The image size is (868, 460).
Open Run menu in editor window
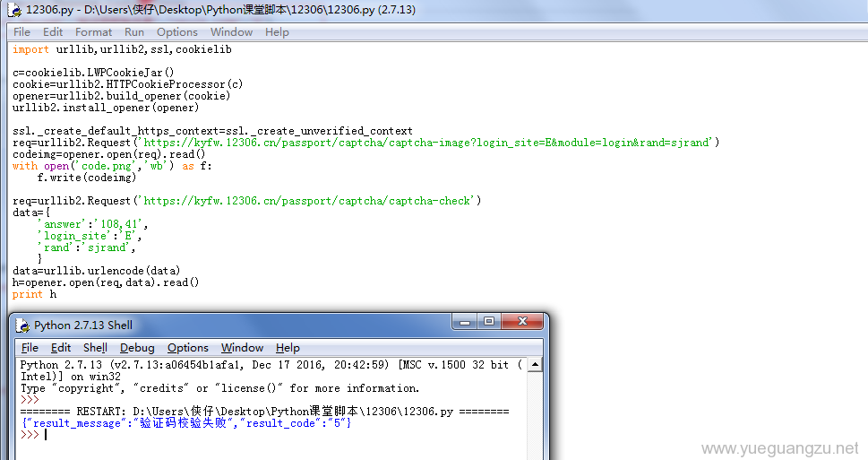pyautogui.click(x=134, y=32)
